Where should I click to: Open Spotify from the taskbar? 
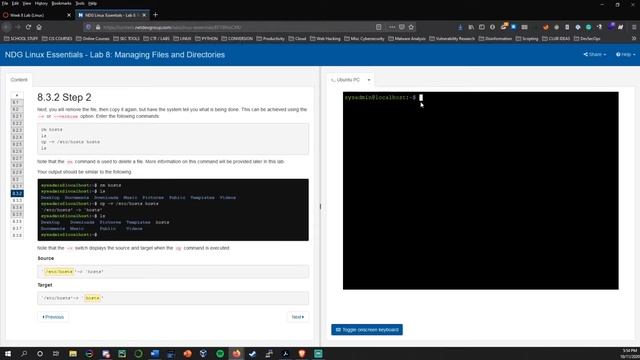click(x=220, y=353)
